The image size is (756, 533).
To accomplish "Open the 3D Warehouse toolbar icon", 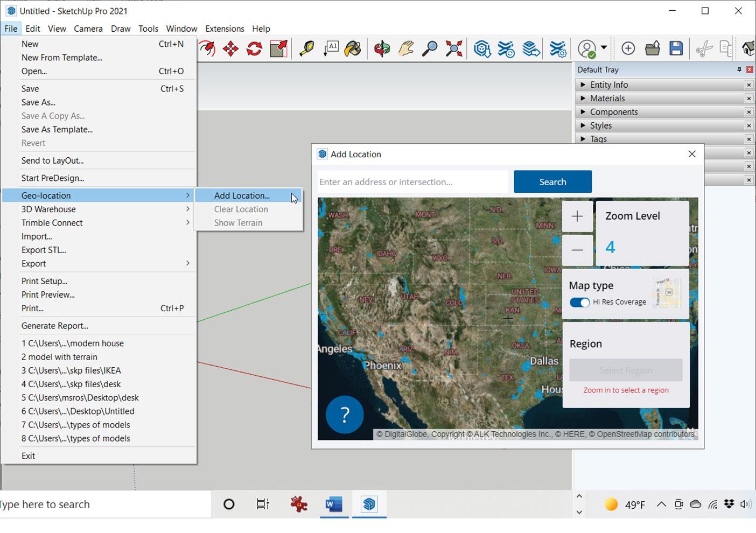I will [482, 49].
